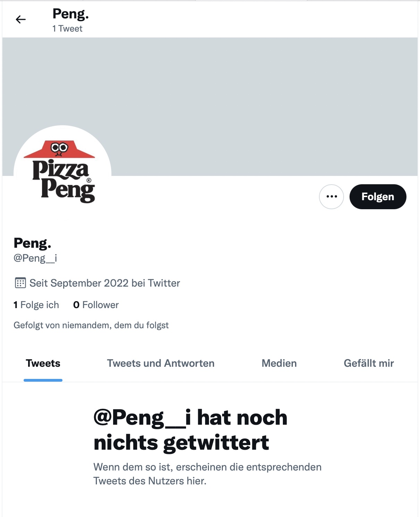Open the 1 Folge ich list
The image size is (420, 517).
[x=36, y=305]
